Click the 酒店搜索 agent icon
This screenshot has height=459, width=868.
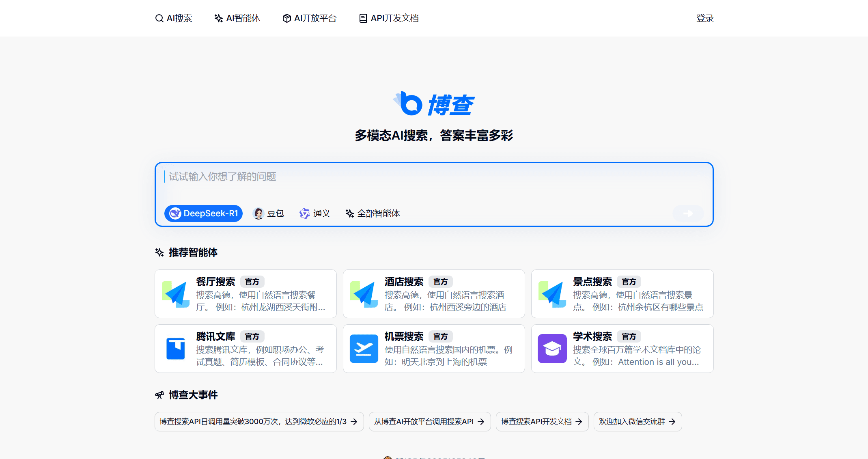pyautogui.click(x=364, y=293)
